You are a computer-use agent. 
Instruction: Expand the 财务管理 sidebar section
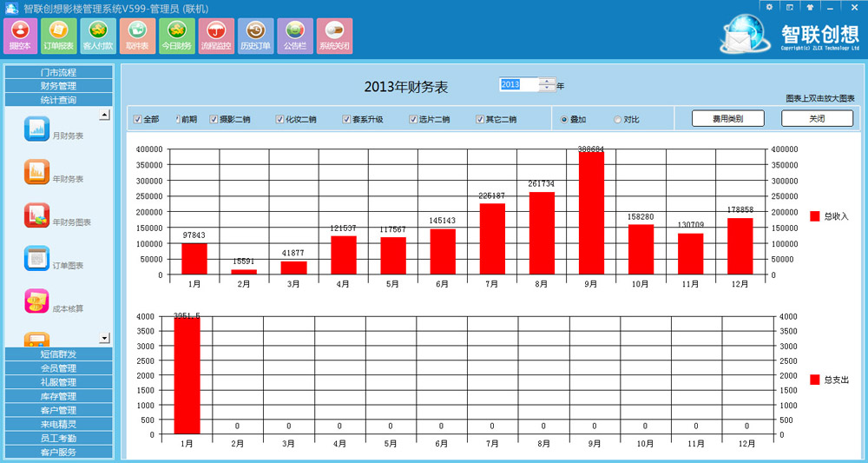pos(58,86)
